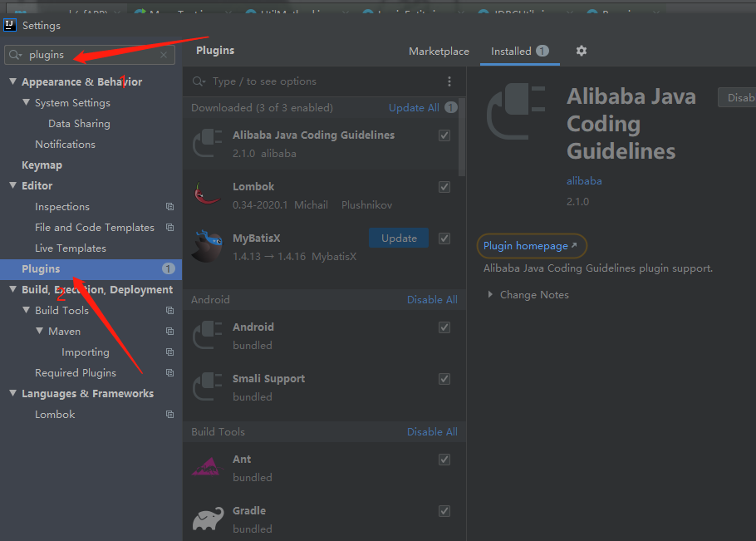This screenshot has height=541, width=756.
Task: Collapse the System Settings node
Action: click(x=26, y=102)
